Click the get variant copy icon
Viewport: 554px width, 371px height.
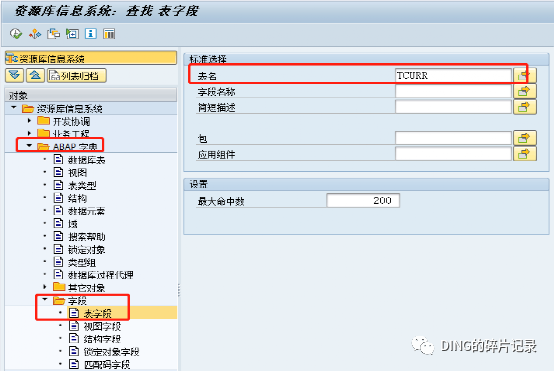click(x=54, y=34)
